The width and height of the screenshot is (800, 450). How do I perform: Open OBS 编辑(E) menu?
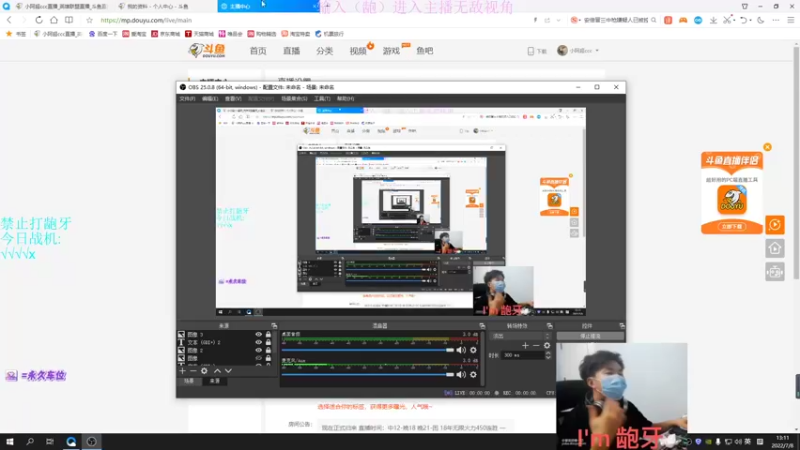tap(210, 98)
